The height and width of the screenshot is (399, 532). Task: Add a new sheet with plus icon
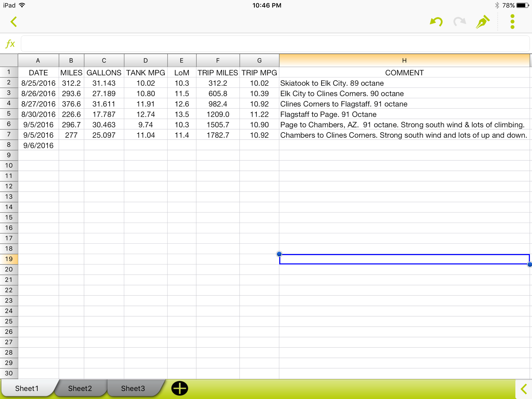[180, 388]
